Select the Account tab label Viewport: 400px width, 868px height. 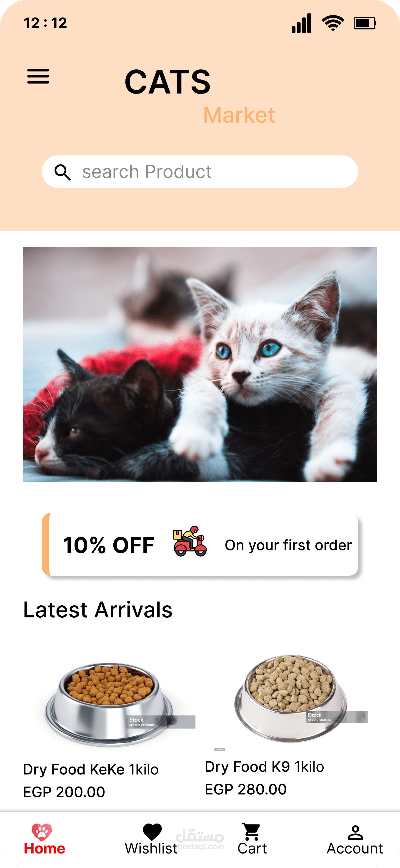pyautogui.click(x=355, y=848)
